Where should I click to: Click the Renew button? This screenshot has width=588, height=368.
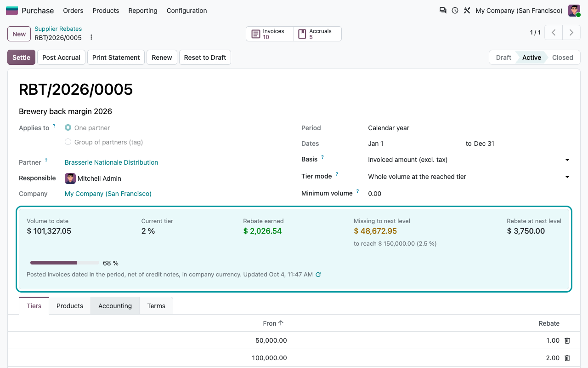[x=162, y=57]
